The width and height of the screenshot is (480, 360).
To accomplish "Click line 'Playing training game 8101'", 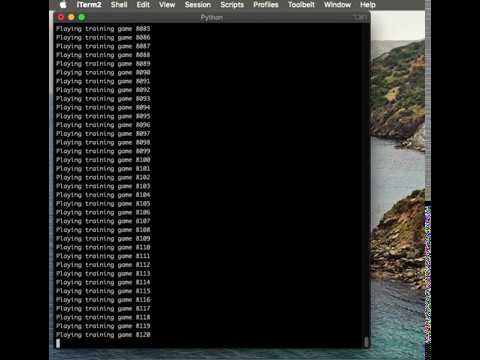I will pos(103,169).
